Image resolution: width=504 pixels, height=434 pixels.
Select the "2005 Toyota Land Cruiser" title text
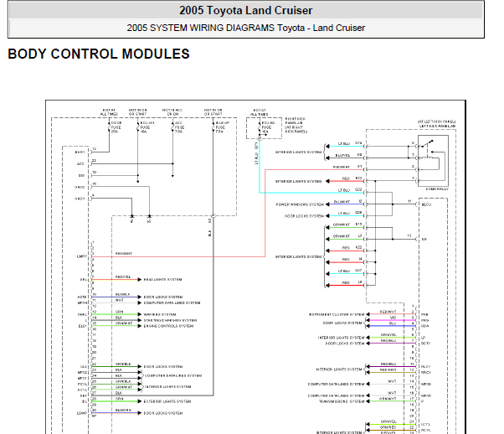pyautogui.click(x=245, y=10)
